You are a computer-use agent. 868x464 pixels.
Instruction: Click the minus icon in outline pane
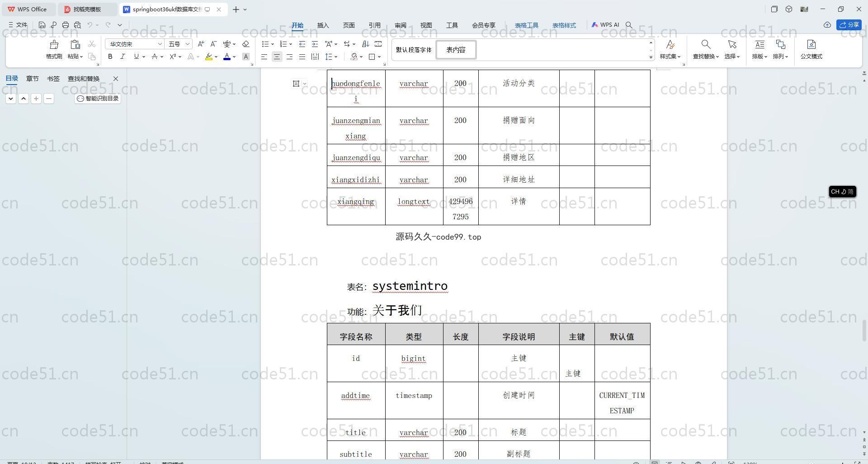click(49, 99)
